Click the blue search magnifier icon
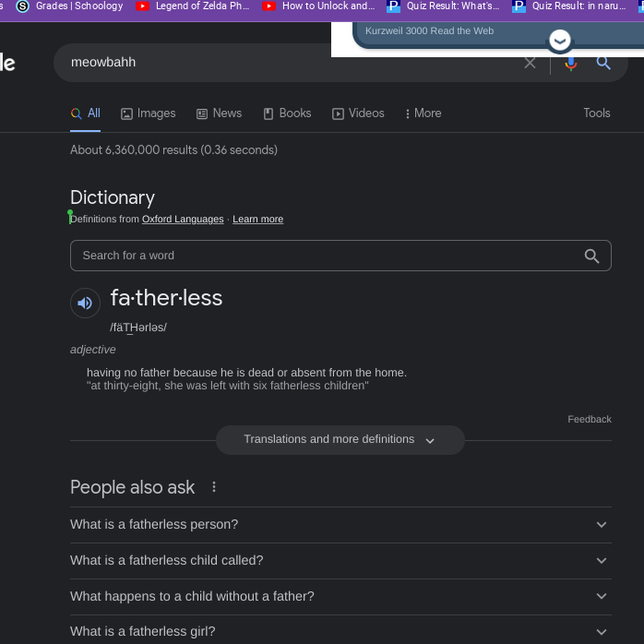 (603, 63)
